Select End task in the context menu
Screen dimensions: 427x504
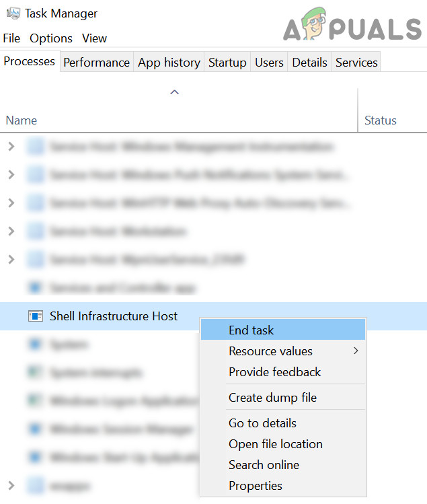251,330
